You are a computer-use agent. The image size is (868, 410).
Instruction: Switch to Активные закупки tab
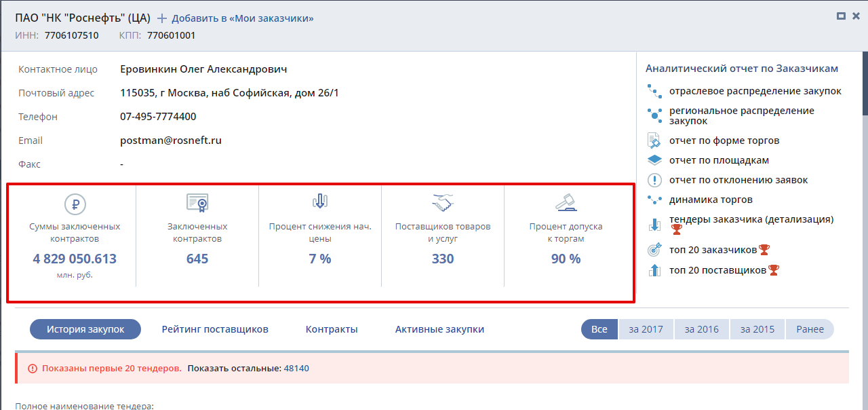(439, 329)
